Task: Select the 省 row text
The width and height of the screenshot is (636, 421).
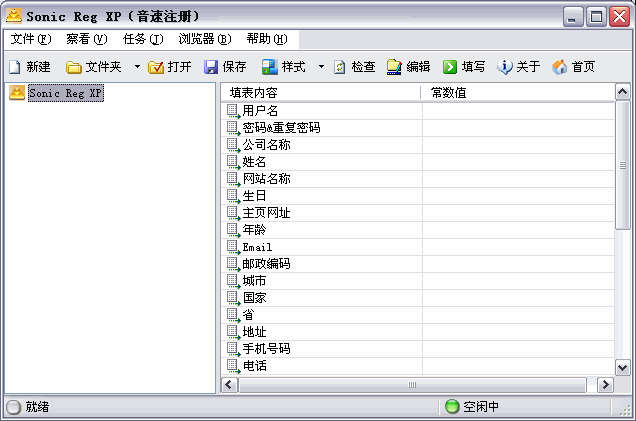Action: 248,315
